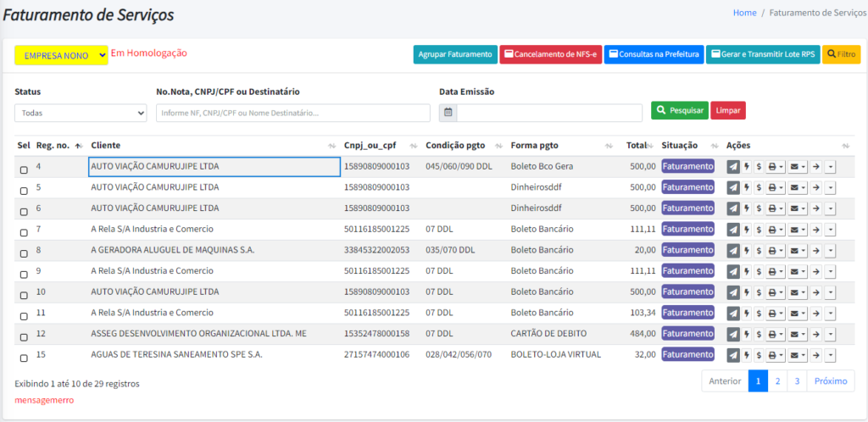Click the yellow Filtro button

(842, 55)
